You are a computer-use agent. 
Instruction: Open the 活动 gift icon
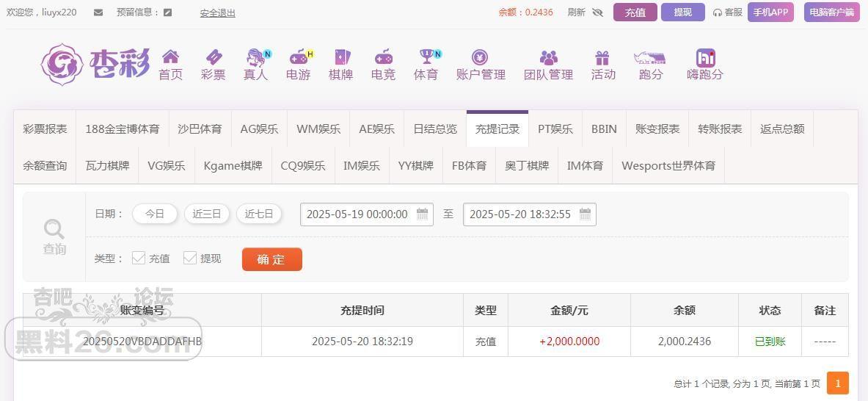(x=602, y=57)
